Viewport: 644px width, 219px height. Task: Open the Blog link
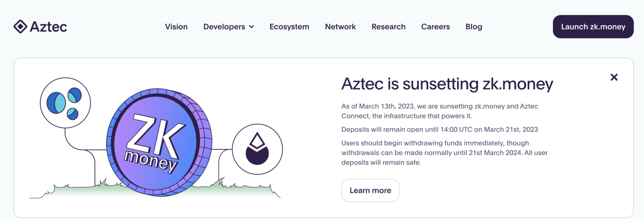point(474,27)
